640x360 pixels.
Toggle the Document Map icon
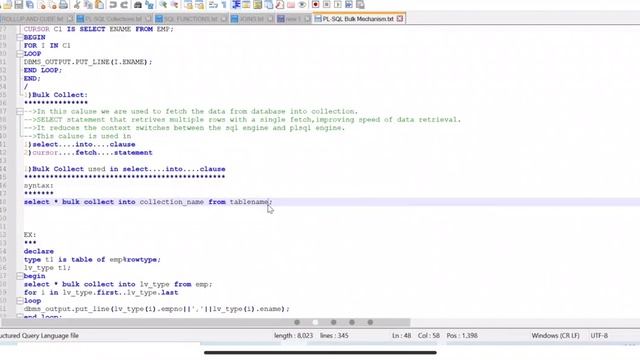point(258,5)
